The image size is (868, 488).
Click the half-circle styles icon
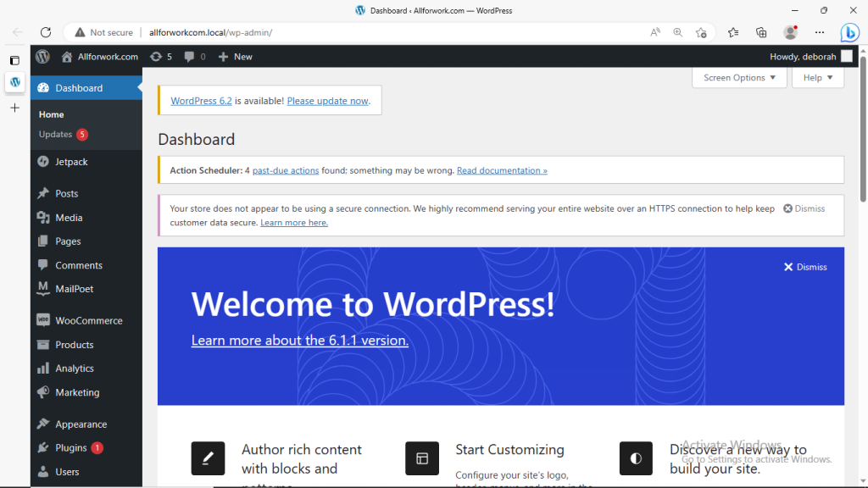[636, 458]
